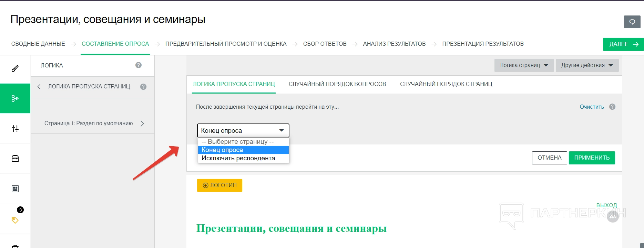Open the Логика страниц dropdown

[x=524, y=65]
